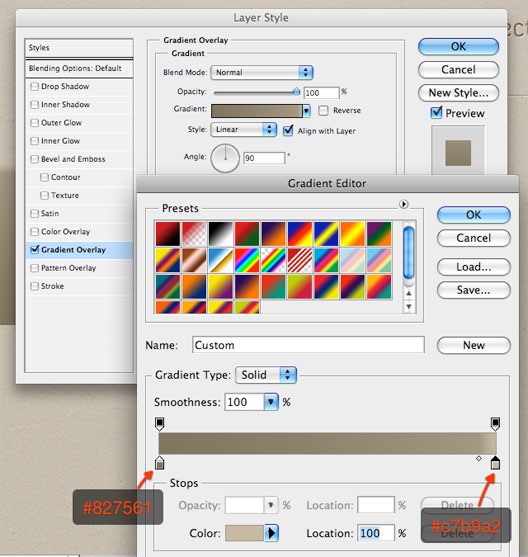The width and height of the screenshot is (528, 557).
Task: Enable the Drop Shadow effect checkbox
Action: 34,87
